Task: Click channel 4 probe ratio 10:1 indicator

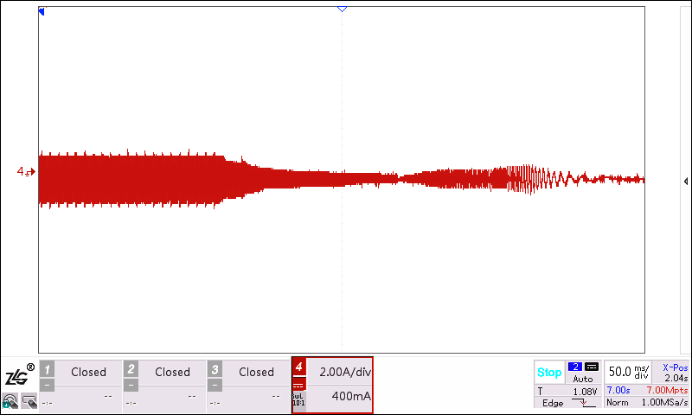Action: tap(299, 401)
